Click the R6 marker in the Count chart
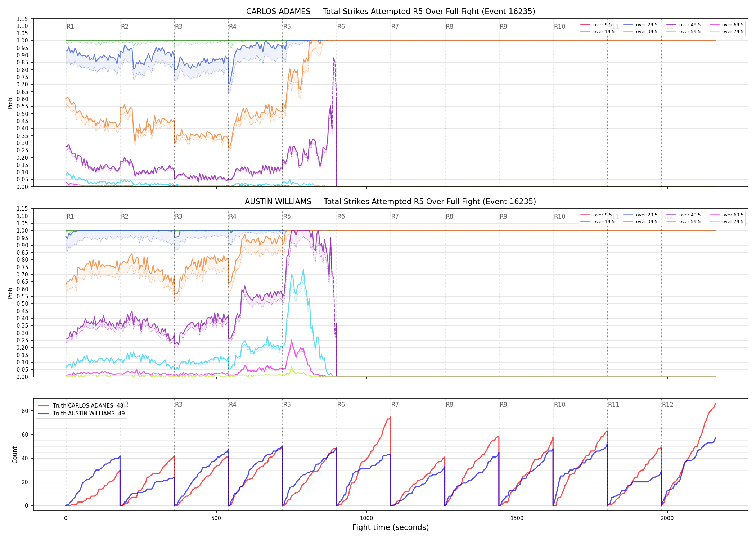This screenshot has width=756, height=540. tap(341, 405)
